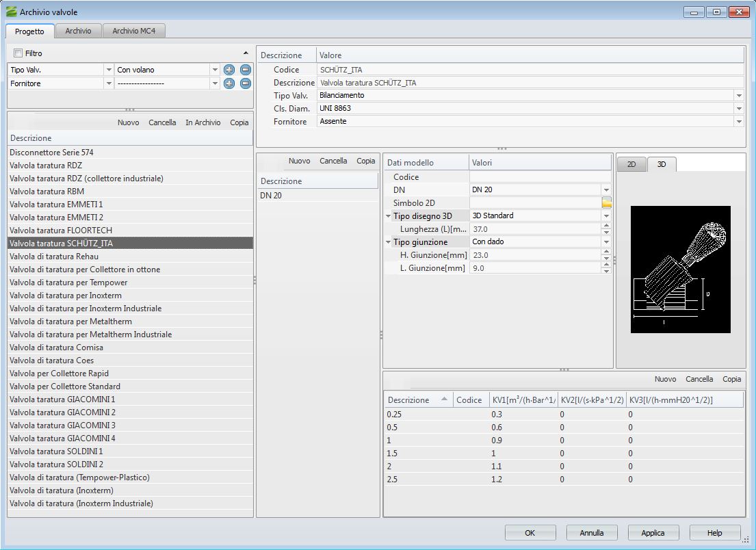This screenshot has width=756, height=550.
Task: Click the Applica button
Action: pyautogui.click(x=653, y=533)
